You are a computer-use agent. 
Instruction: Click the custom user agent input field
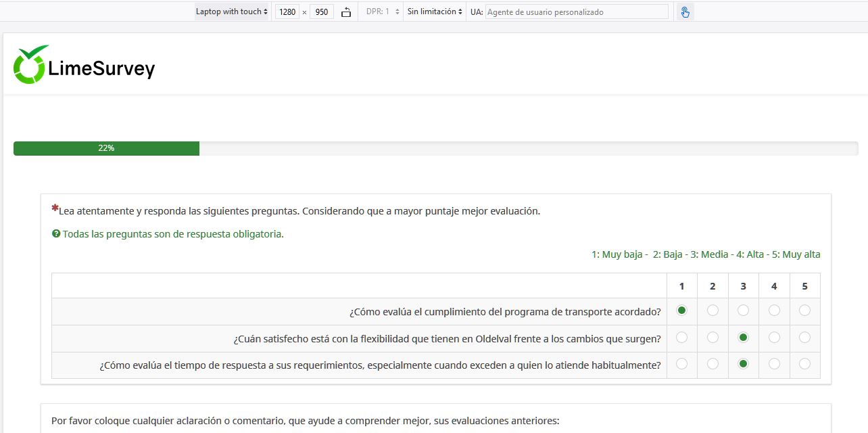576,12
